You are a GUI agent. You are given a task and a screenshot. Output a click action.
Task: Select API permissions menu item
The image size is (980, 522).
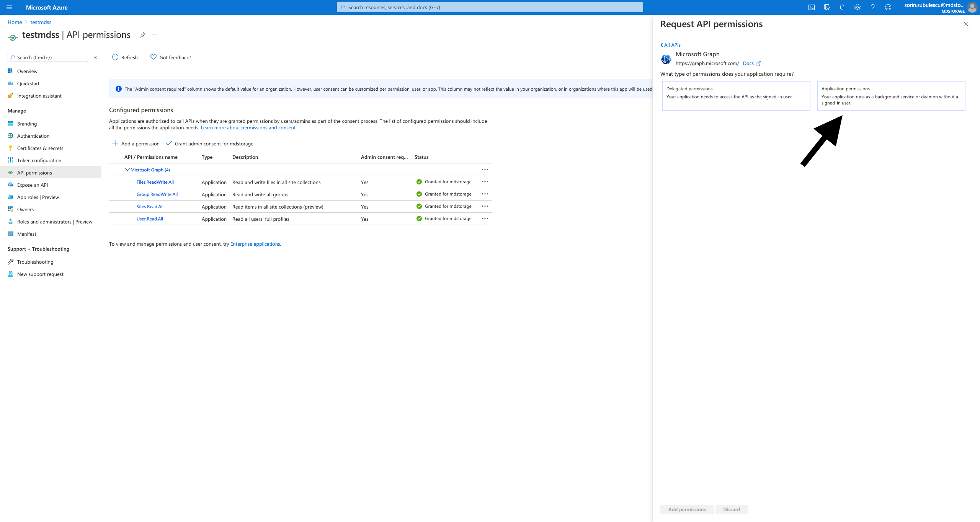[51, 173]
